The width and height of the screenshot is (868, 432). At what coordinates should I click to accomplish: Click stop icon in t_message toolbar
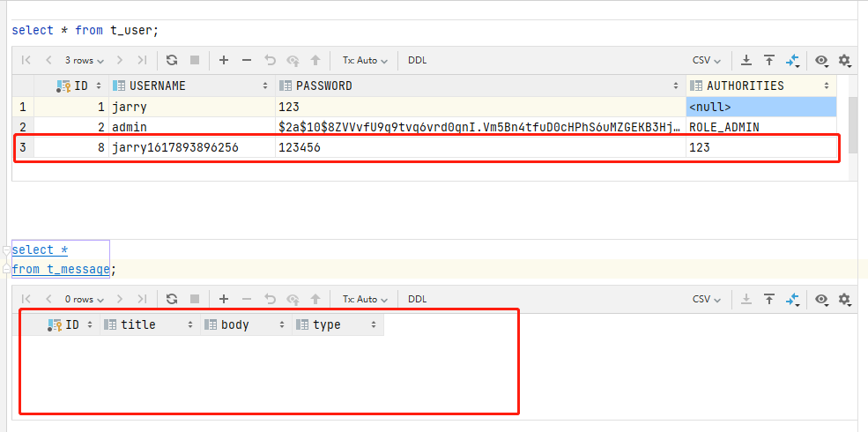tap(195, 299)
